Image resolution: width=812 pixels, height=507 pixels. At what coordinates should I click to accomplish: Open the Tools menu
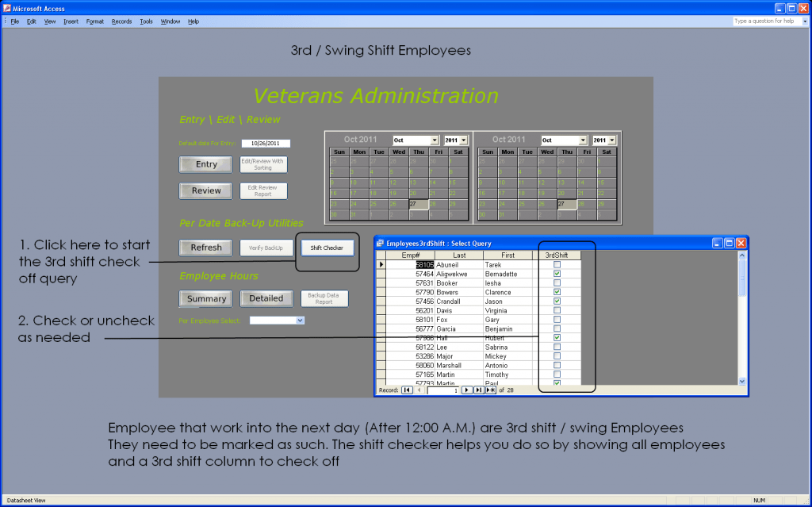tap(146, 21)
